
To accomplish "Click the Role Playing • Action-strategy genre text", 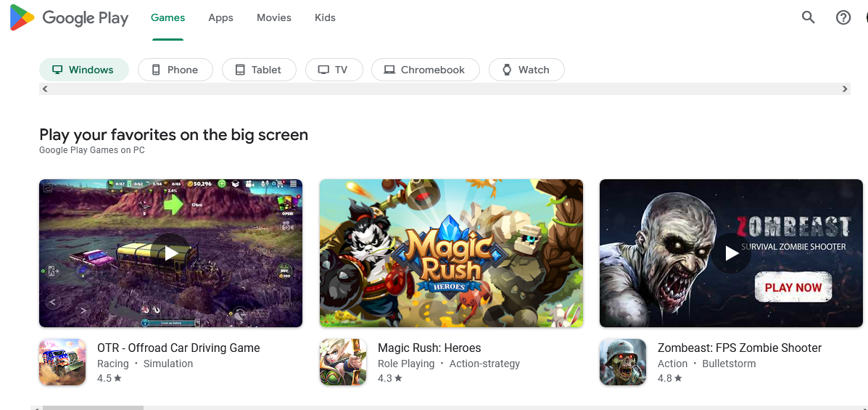I will pyautogui.click(x=449, y=364).
